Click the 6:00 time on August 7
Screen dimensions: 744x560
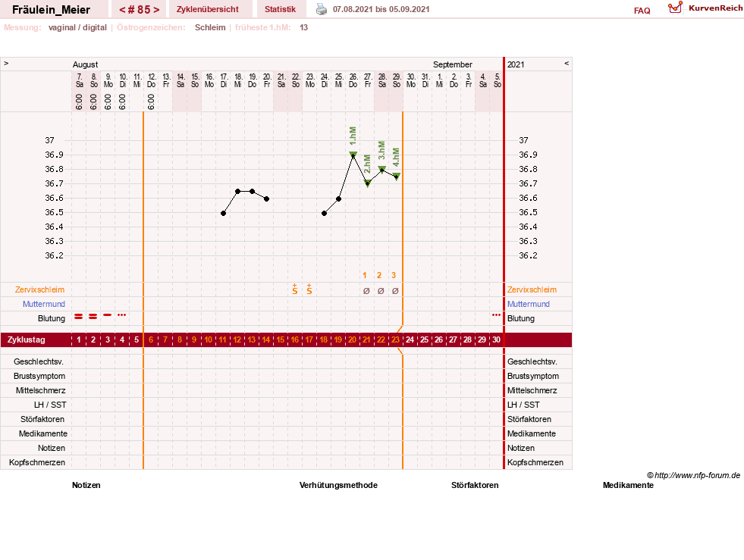point(79,102)
